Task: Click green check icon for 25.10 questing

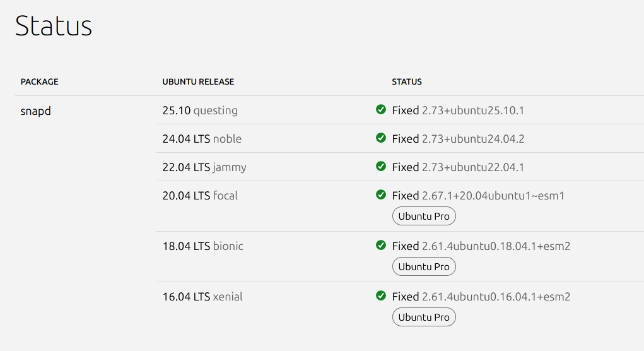Action: [x=381, y=110]
